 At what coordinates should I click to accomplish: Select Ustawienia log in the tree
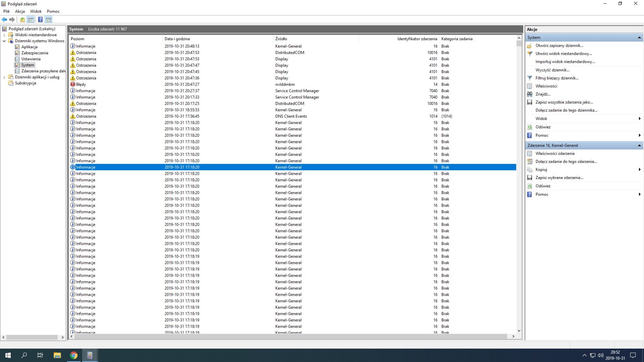click(x=31, y=59)
